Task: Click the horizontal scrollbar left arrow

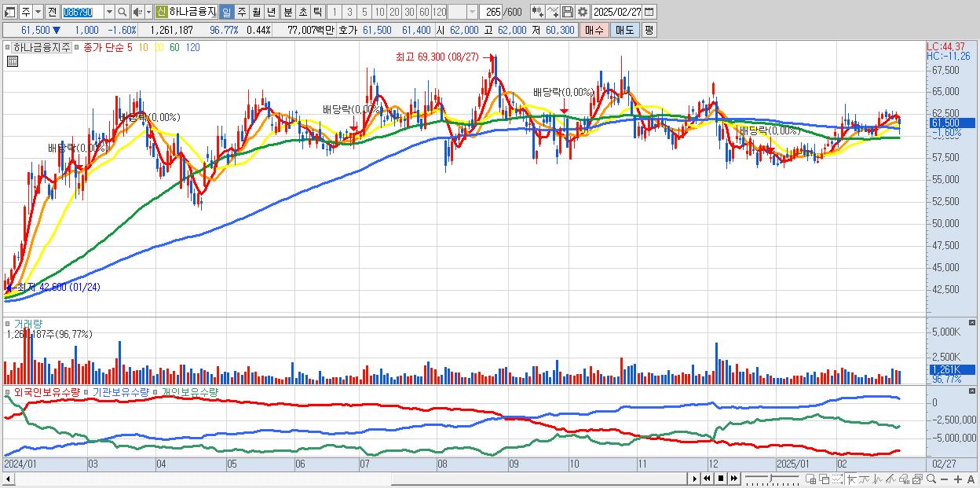Action: point(8,478)
